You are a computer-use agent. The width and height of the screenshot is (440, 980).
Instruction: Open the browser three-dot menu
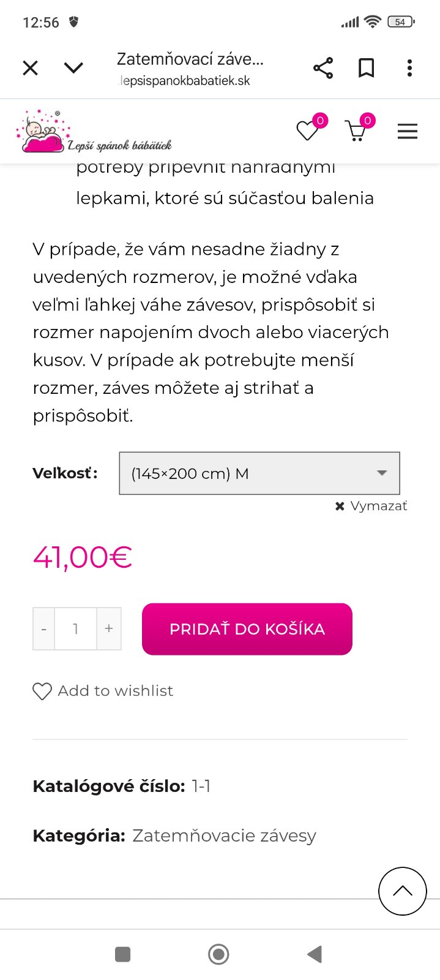[x=409, y=68]
